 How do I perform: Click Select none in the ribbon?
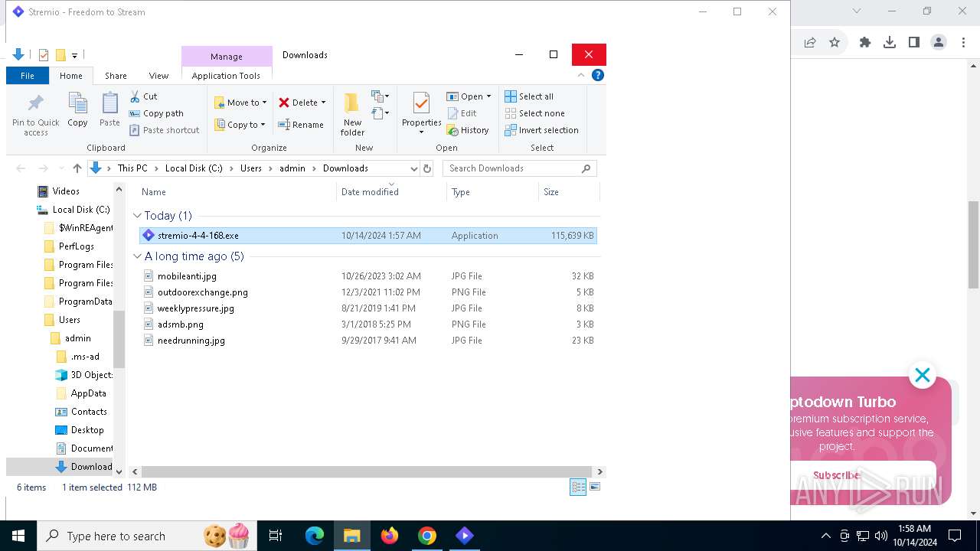point(534,113)
